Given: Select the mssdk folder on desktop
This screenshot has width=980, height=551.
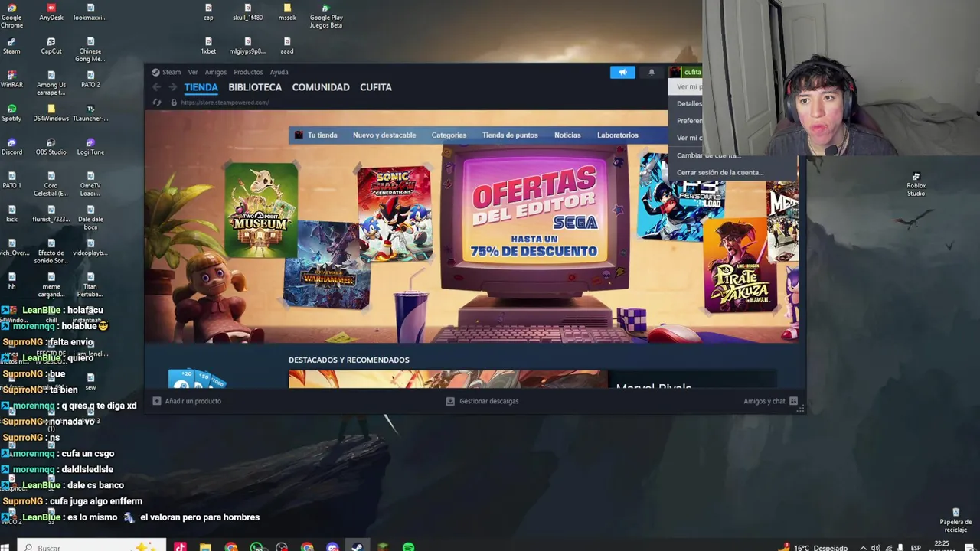Looking at the screenshot, I should (287, 12).
